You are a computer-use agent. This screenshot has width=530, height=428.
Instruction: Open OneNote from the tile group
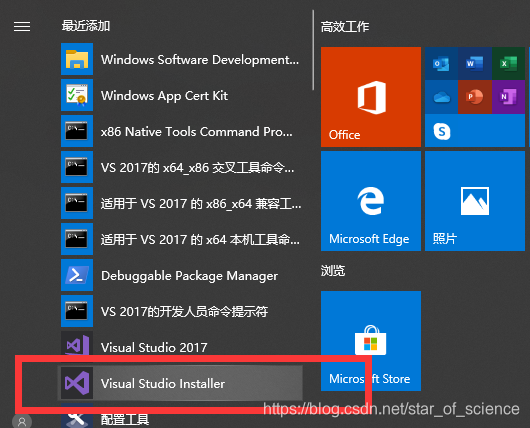click(508, 97)
